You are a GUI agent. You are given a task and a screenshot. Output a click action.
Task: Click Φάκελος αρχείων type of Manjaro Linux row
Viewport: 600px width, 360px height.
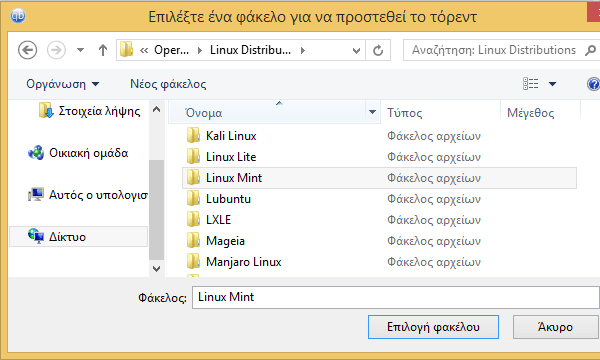click(434, 262)
